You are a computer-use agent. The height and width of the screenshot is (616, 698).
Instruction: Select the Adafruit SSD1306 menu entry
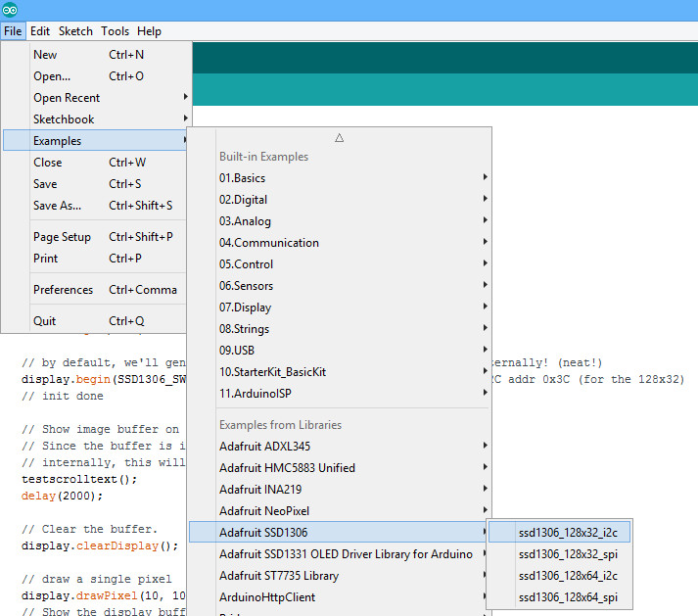pos(339,532)
